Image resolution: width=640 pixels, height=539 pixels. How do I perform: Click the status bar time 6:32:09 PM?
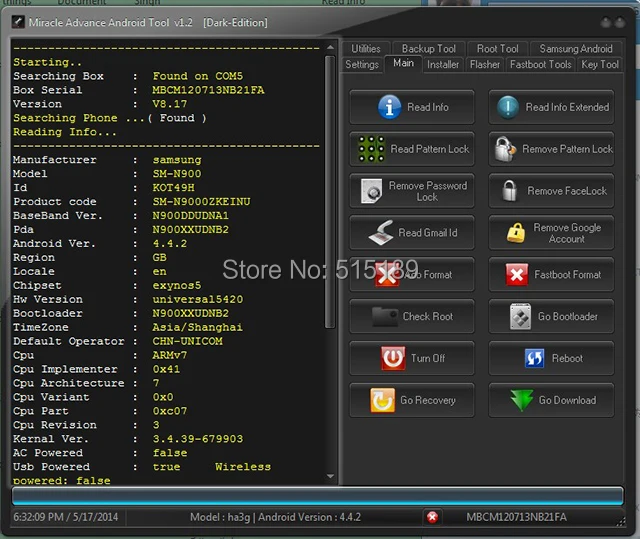tap(38, 517)
